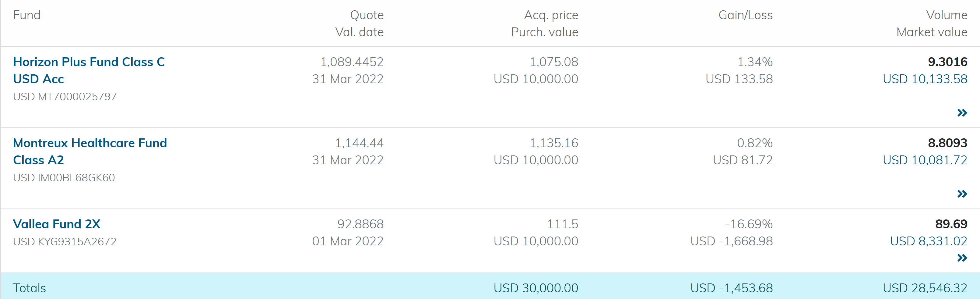This screenshot has height=299, width=980.
Task: Open Montreux Healthcare Fund Class A2 link
Action: click(90, 151)
